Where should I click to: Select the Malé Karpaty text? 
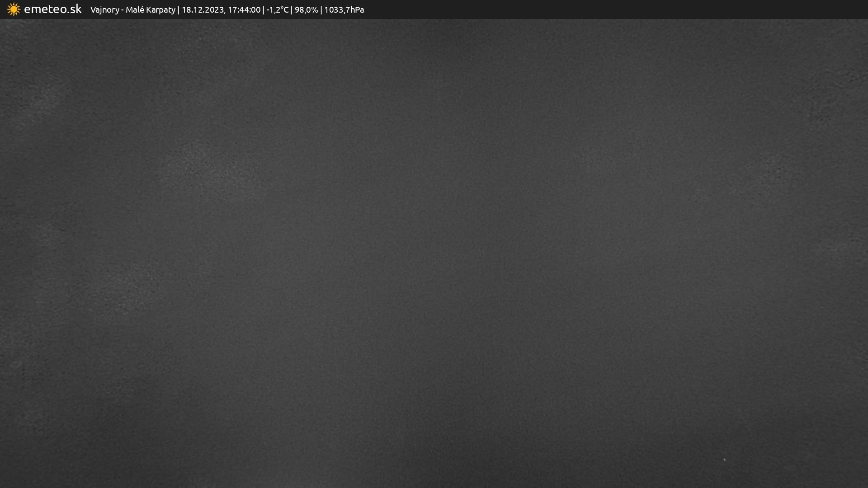click(150, 9)
